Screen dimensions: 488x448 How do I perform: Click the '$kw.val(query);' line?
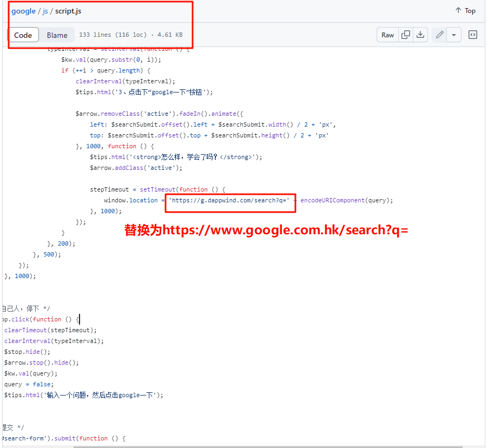(x=31, y=373)
